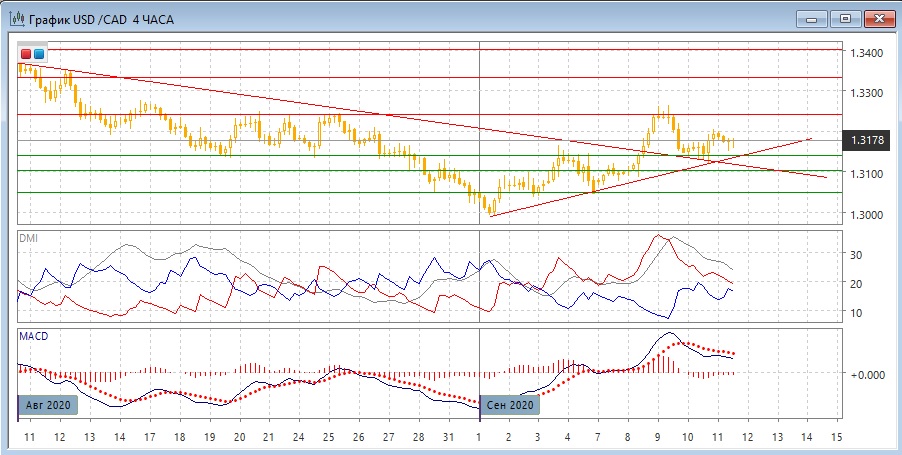This screenshot has height=455, width=902.
Task: Click date 15 on the time axis
Action: (837, 438)
